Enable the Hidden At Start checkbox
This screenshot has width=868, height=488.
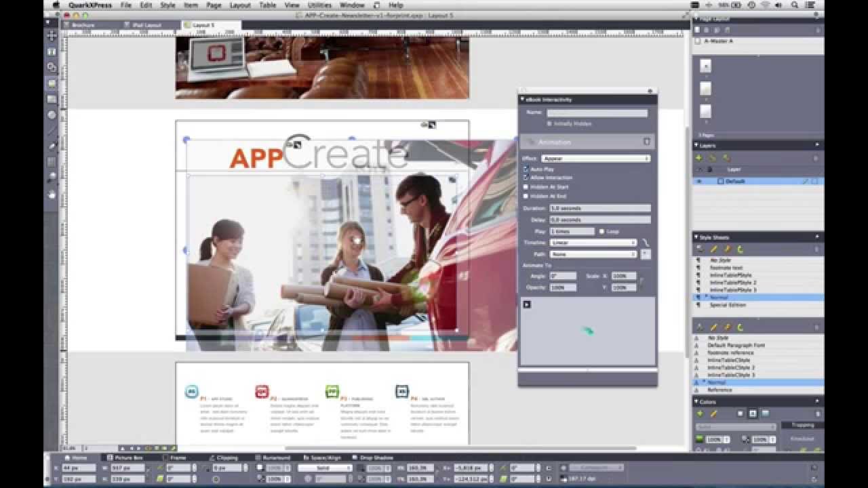pyautogui.click(x=526, y=187)
